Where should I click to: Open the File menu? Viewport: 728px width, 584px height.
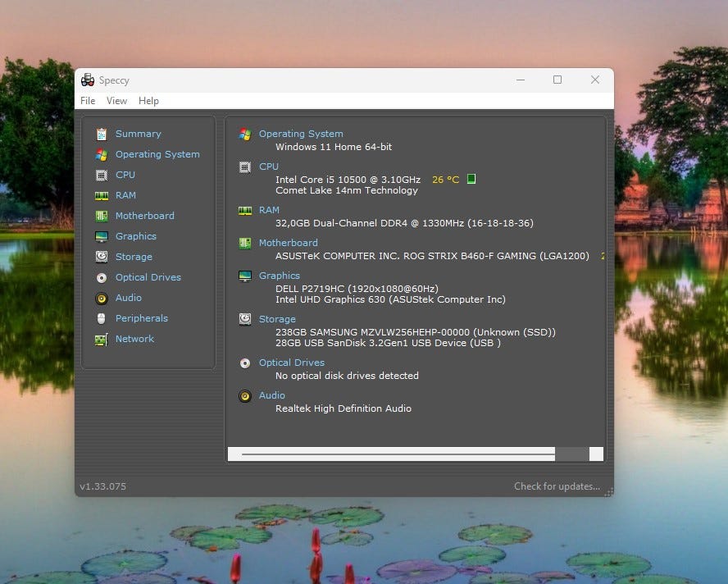click(88, 101)
